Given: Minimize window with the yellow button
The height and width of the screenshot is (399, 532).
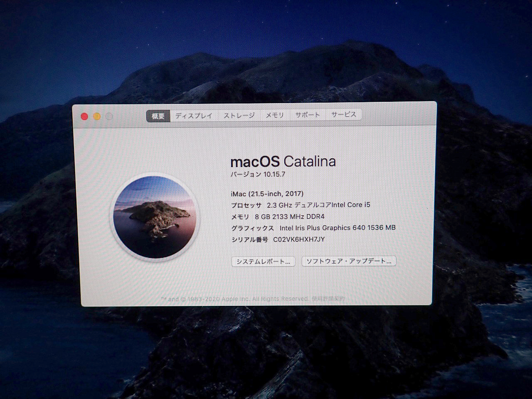Looking at the screenshot, I should pos(97,117).
